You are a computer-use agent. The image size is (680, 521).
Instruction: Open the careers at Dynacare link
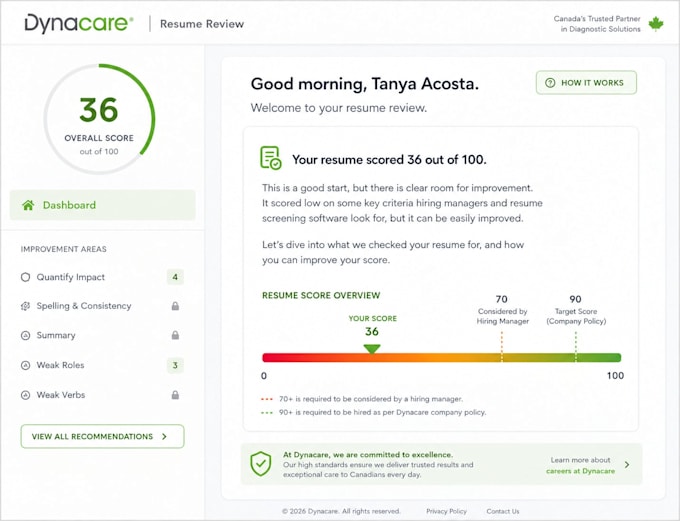point(580,471)
